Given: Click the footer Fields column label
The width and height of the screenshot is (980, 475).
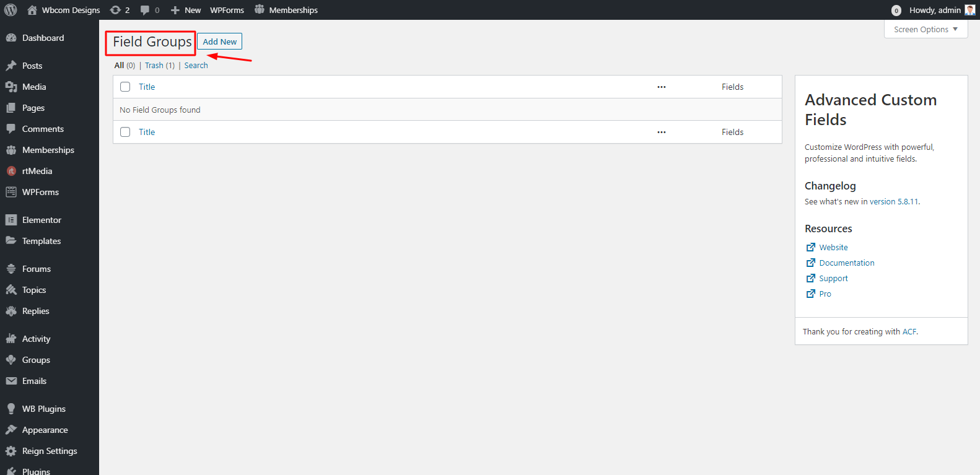Looking at the screenshot, I should (x=732, y=132).
